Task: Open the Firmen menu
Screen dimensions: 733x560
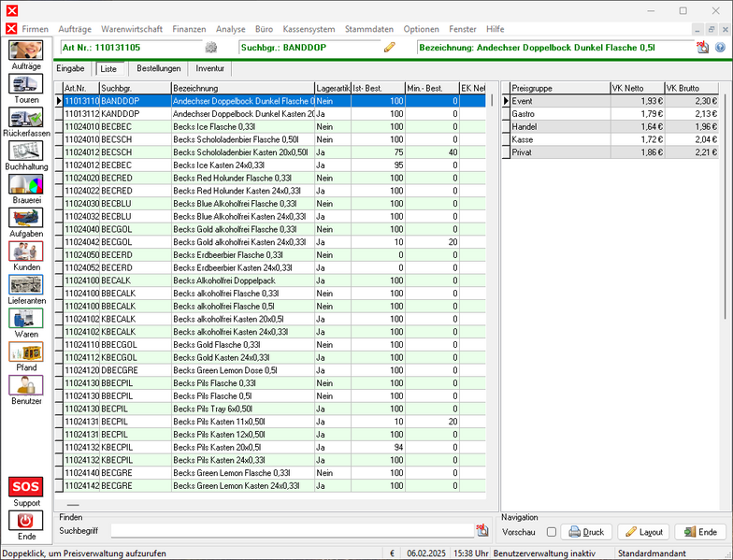Action: coord(36,29)
